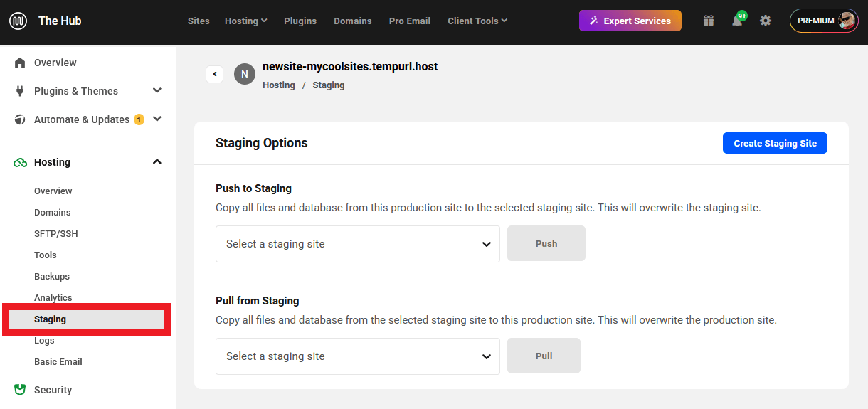This screenshot has width=868, height=409.
Task: Open Push to Staging site dropdown
Action: coord(358,244)
